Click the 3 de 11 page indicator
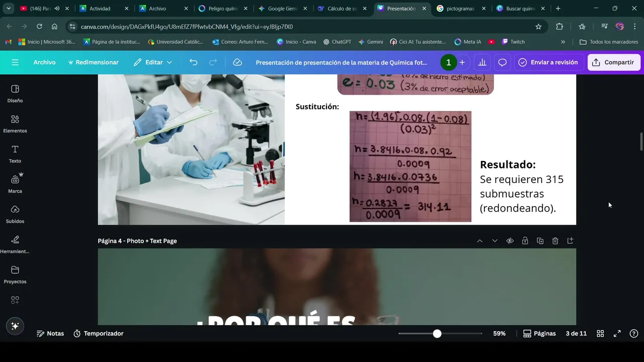 pyautogui.click(x=576, y=333)
